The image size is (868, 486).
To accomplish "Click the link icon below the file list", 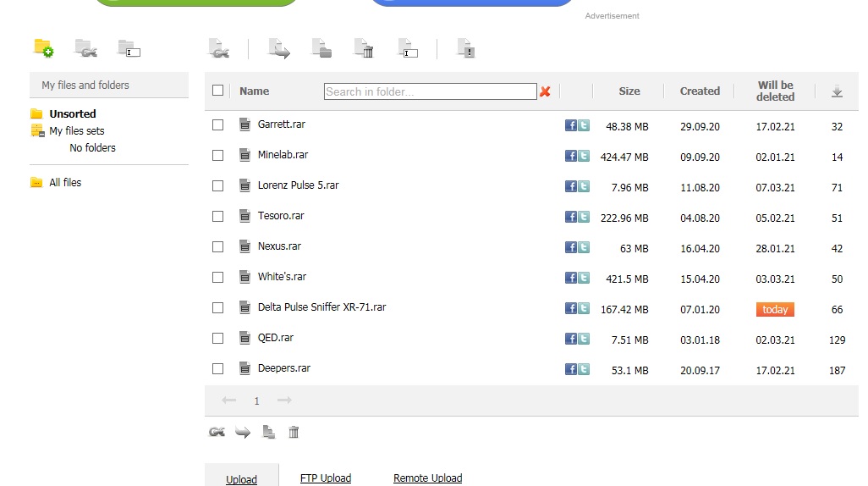I will tap(217, 433).
